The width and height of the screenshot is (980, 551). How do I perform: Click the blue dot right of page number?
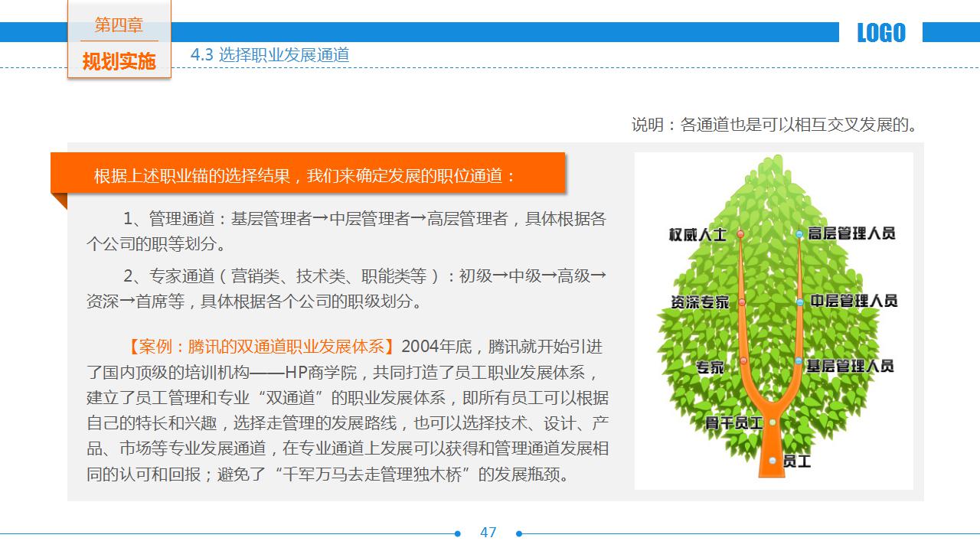[x=519, y=533]
